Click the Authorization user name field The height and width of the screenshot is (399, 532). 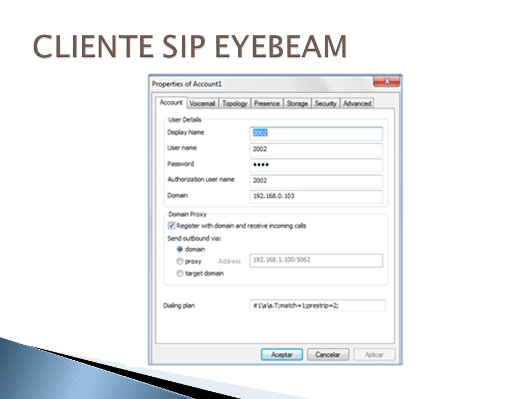click(316, 181)
